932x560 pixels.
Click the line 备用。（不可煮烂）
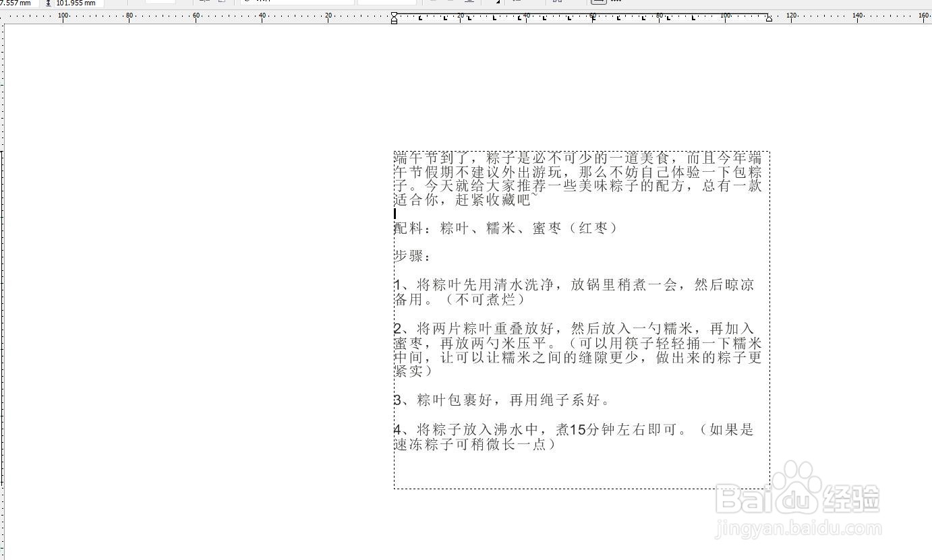point(460,299)
